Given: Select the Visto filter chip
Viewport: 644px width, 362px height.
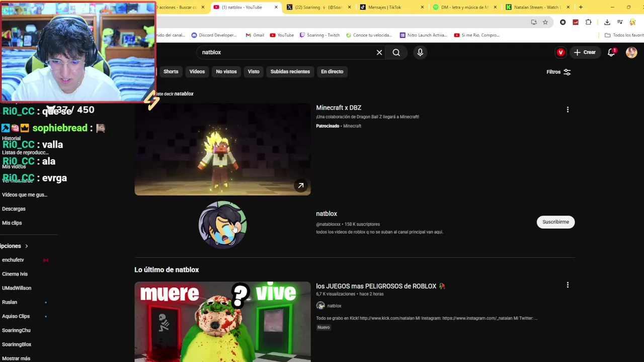Looking at the screenshot, I should tap(254, 71).
